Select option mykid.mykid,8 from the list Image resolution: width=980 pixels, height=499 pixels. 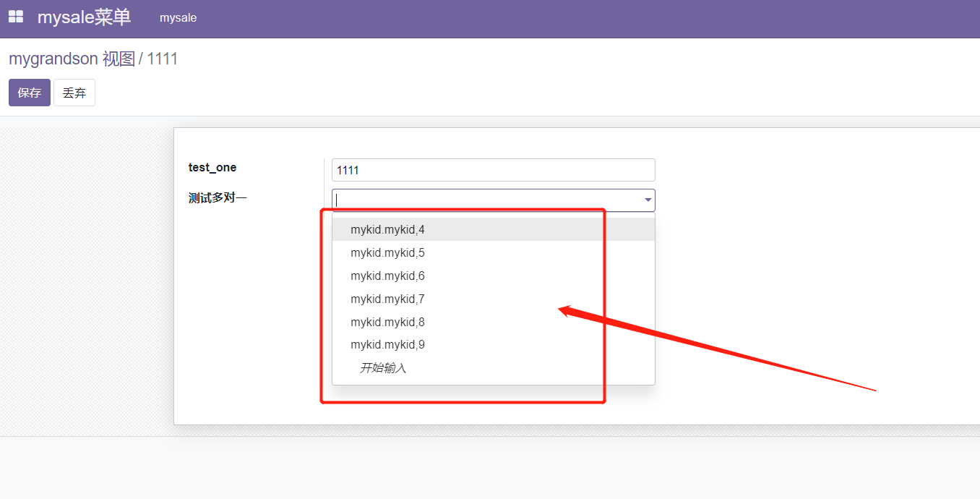tap(387, 322)
